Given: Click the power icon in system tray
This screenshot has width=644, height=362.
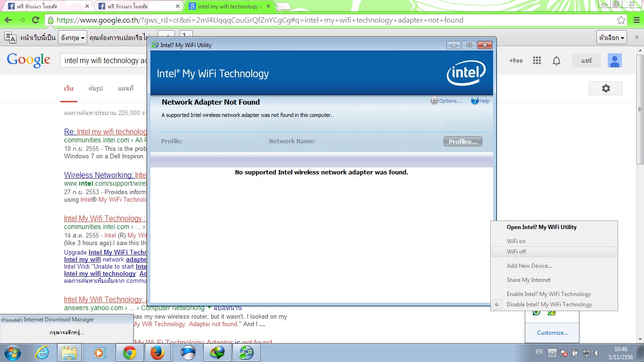Looking at the screenshot, I should [575, 353].
